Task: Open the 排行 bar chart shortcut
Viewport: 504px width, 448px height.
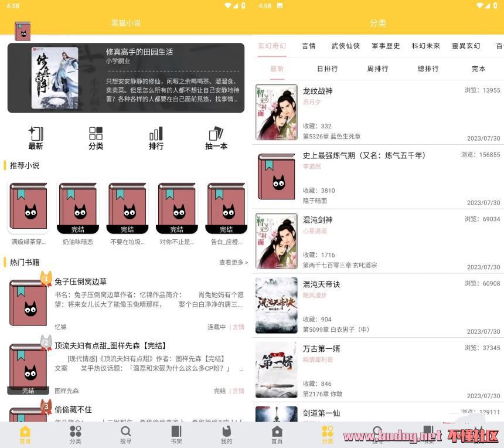Action: [x=156, y=138]
